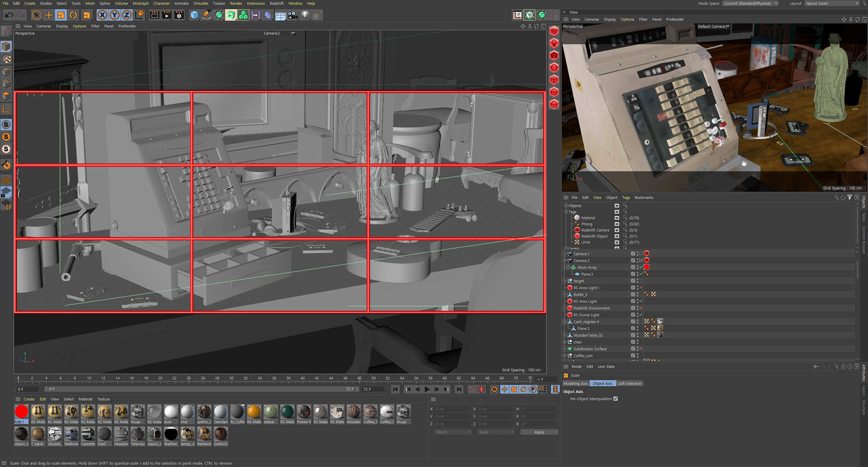This screenshot has width=868, height=467.
Task: Open Edit Render Settings icon
Action: [179, 15]
